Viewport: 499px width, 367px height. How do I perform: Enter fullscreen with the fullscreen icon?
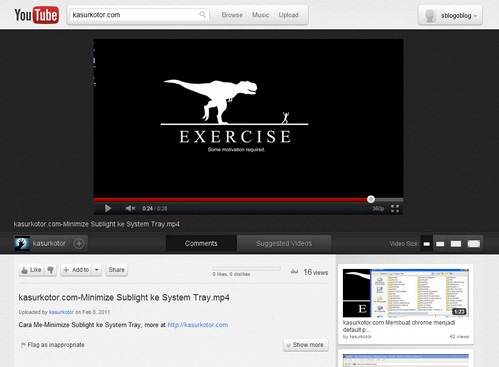coord(395,209)
